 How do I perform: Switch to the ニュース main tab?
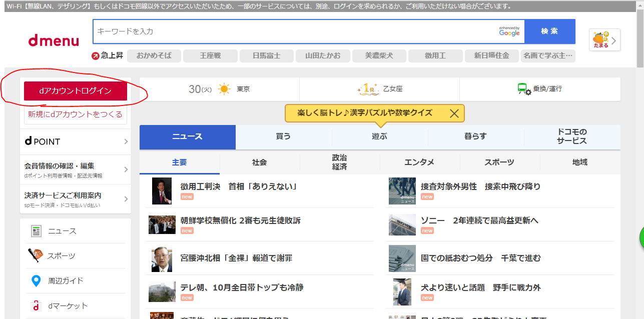point(188,137)
